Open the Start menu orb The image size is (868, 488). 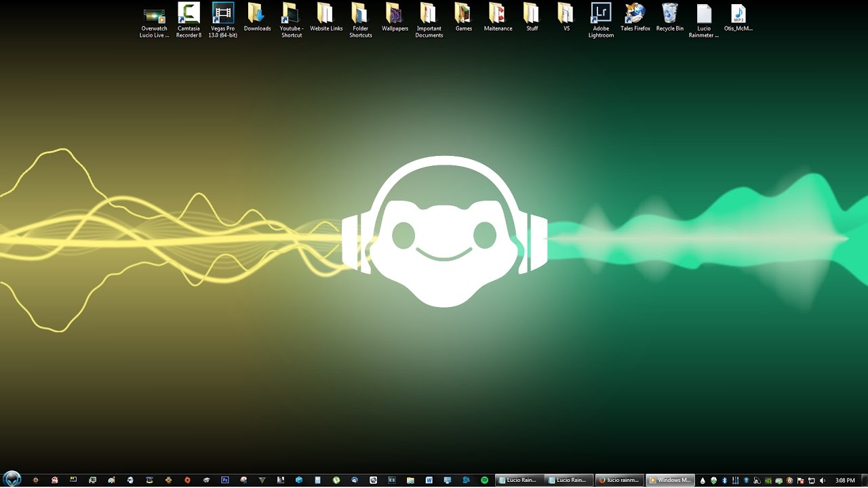tap(12, 480)
